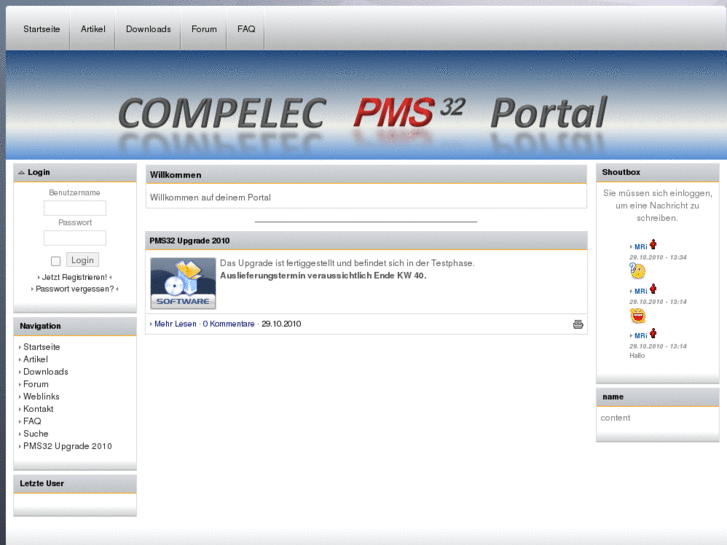Click the Login button
The image size is (727, 545).
point(83,260)
